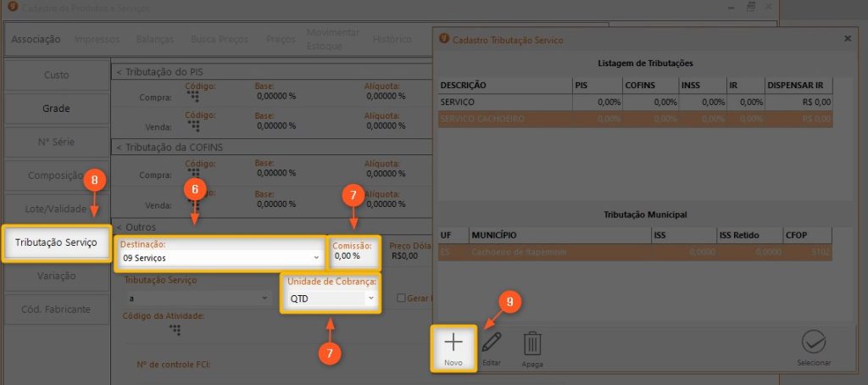Screen dimensions: 868x385
Task: Toggle the Gerar checkbox
Action: coord(402,299)
